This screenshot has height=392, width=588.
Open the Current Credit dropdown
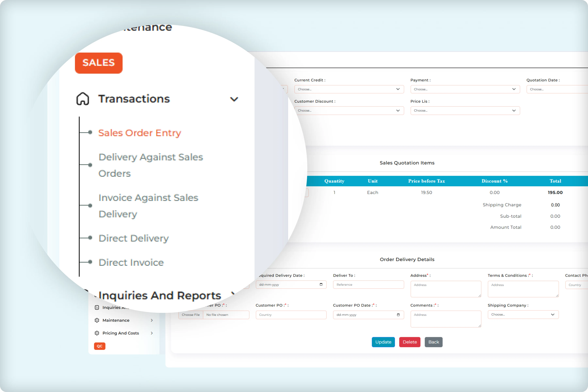(349, 89)
